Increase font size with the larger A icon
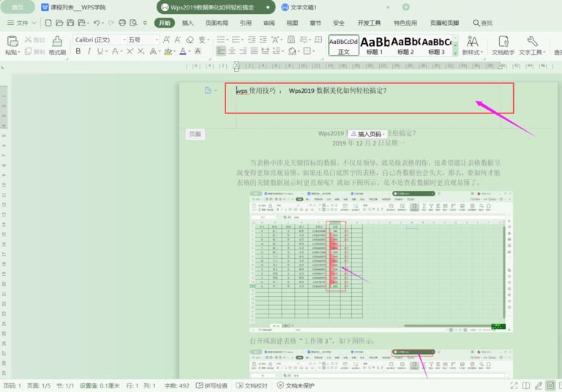This screenshot has width=562, height=392. point(166,39)
